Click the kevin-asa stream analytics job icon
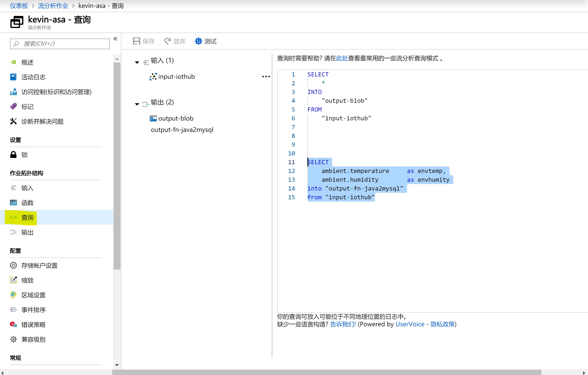 click(17, 22)
